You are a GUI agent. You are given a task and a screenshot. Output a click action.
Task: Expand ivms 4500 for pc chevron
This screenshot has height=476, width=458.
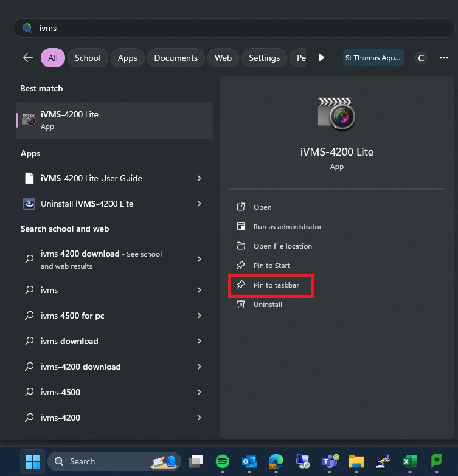tap(200, 316)
